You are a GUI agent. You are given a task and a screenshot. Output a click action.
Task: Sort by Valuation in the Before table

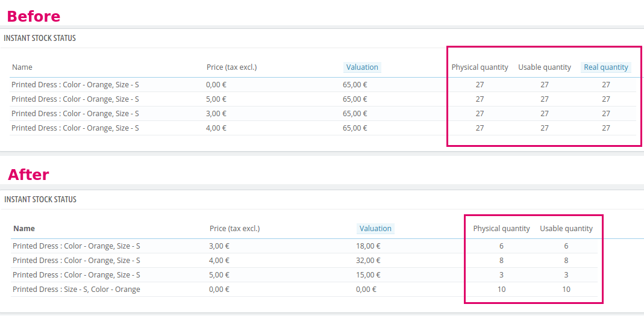(362, 67)
